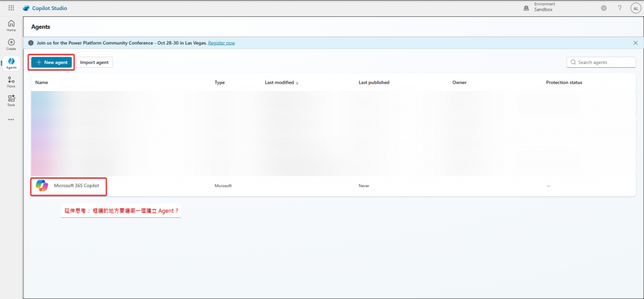Show more sidebar options ellipsis

tap(11, 120)
